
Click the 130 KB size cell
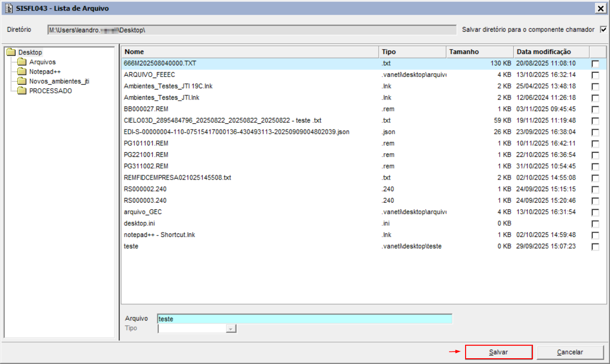click(x=501, y=63)
